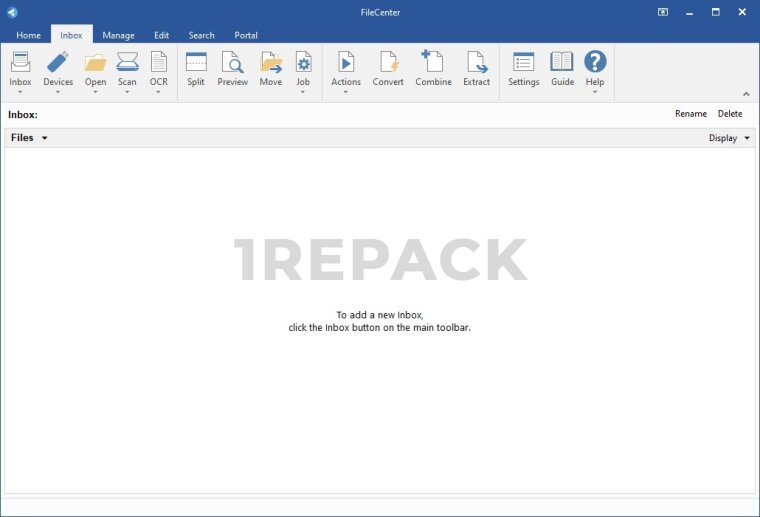Open the Guide book icon
The image size is (760, 517).
coord(562,63)
